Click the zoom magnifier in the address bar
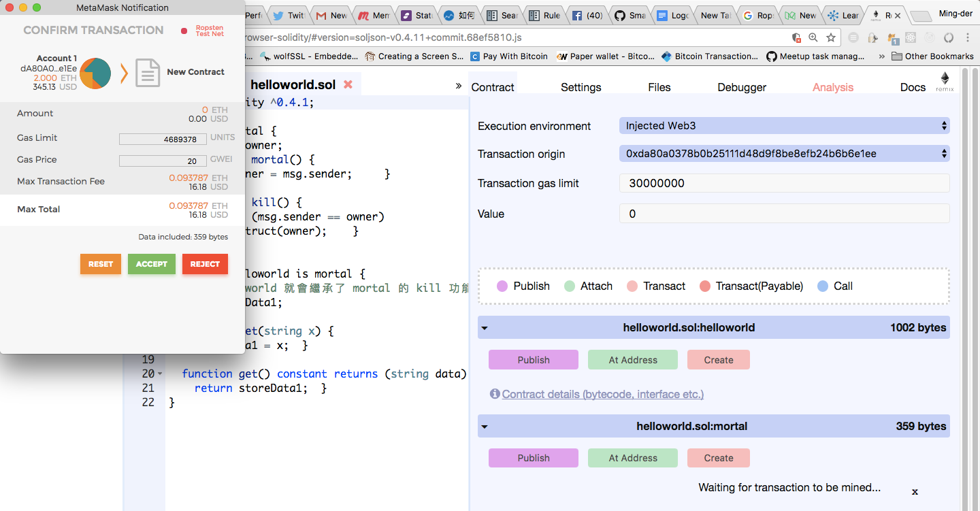The height and width of the screenshot is (511, 980). click(x=813, y=37)
